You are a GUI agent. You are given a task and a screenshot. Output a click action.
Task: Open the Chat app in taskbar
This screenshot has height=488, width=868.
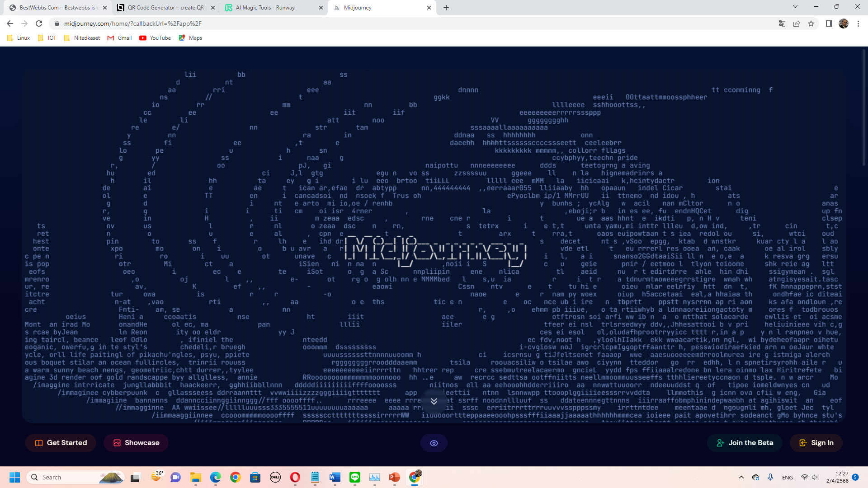point(175,477)
